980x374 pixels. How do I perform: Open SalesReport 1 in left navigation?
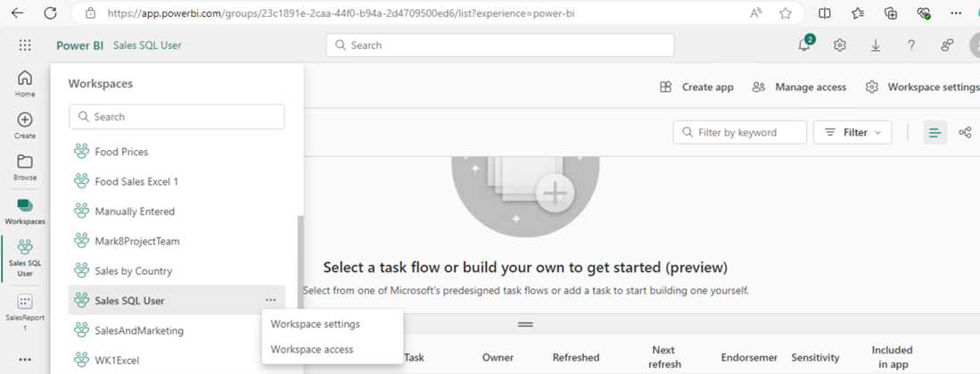25,312
